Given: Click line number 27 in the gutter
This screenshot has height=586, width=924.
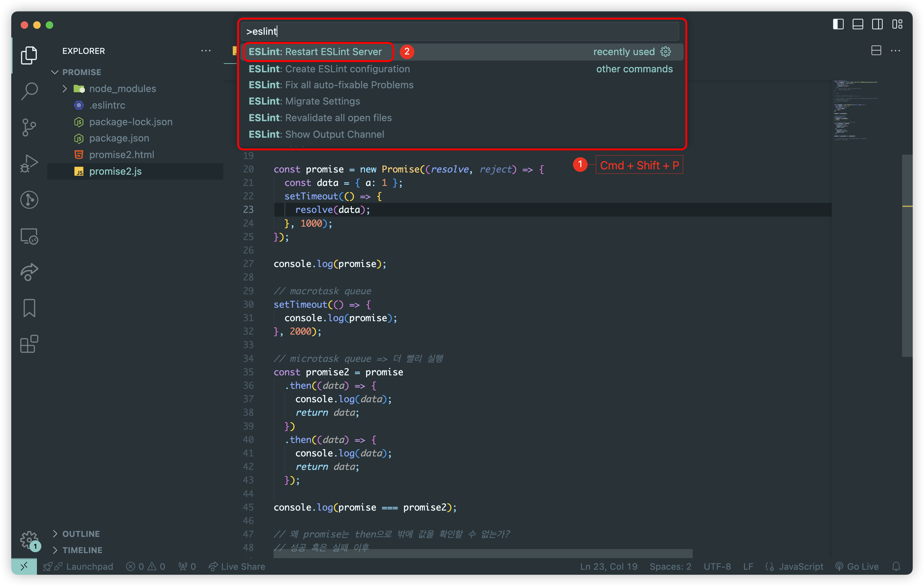Looking at the screenshot, I should (248, 264).
